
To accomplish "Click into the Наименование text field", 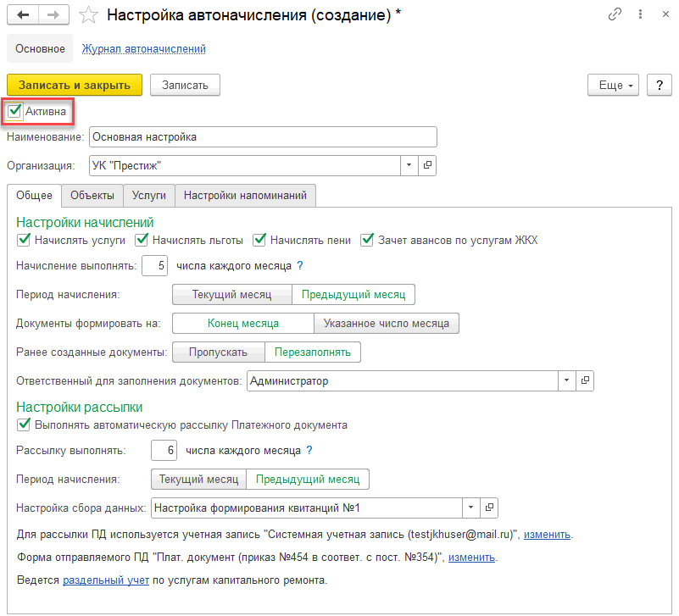I will (263, 136).
